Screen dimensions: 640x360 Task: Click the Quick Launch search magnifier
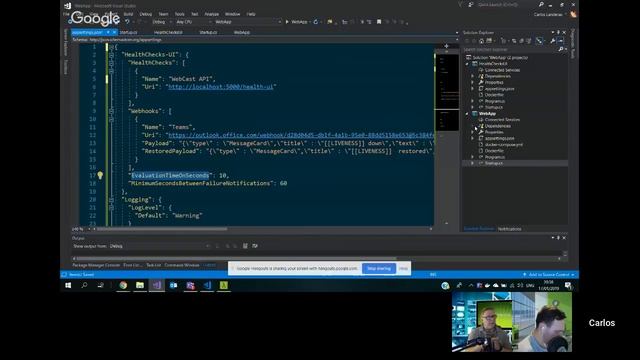click(x=541, y=4)
